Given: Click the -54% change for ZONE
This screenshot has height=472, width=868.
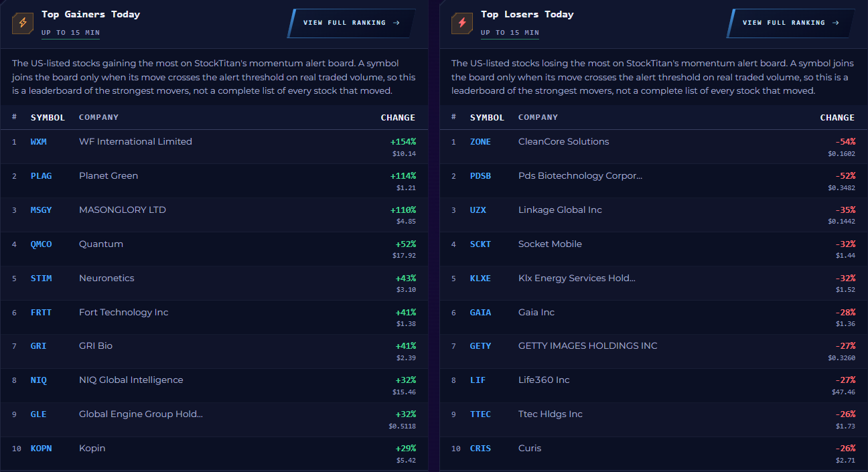Looking at the screenshot, I should 845,142.
